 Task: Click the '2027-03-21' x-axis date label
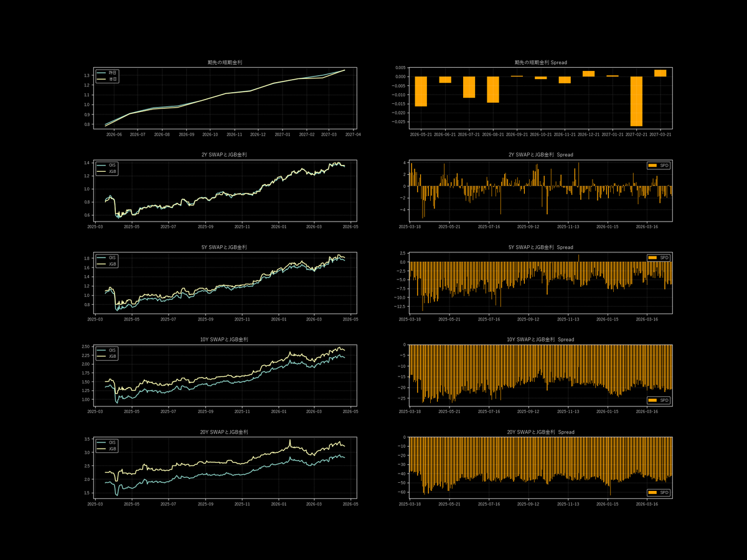660,134
